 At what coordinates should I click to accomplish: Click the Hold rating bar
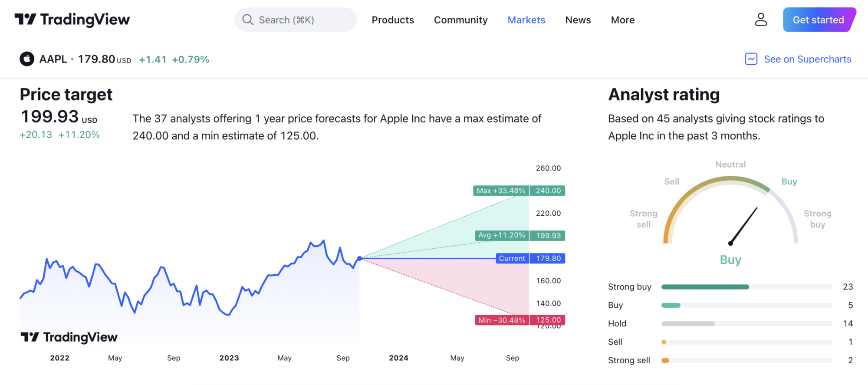click(746, 324)
